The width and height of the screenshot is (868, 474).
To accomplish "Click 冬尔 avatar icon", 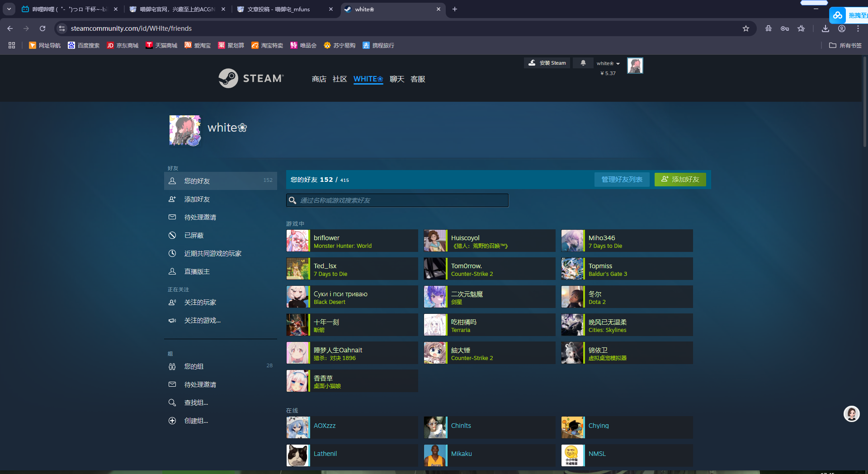I will pos(572,297).
